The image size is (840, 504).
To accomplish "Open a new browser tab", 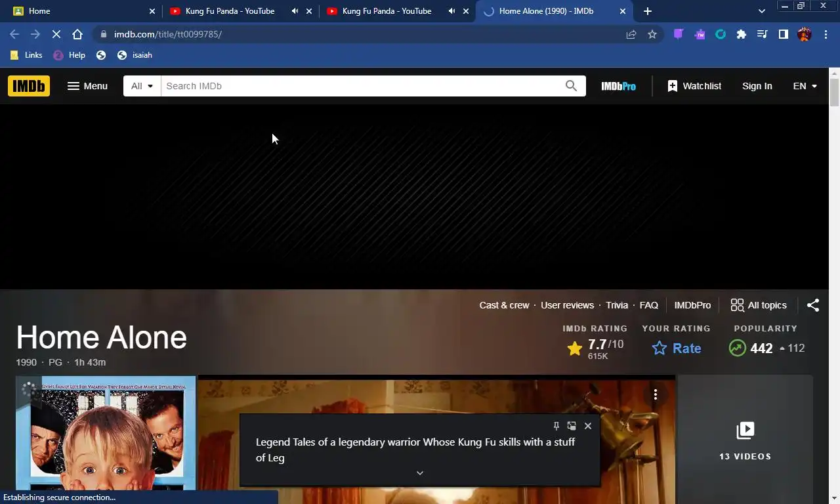I will pyautogui.click(x=648, y=11).
